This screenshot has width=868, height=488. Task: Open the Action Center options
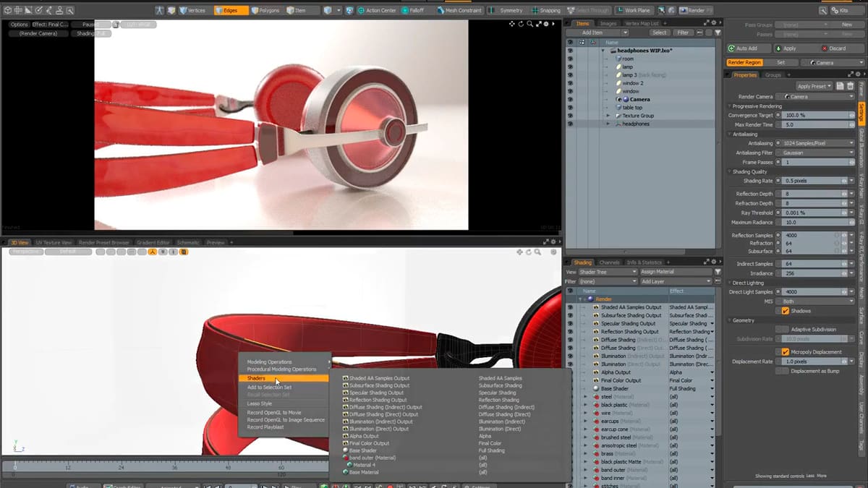378,10
